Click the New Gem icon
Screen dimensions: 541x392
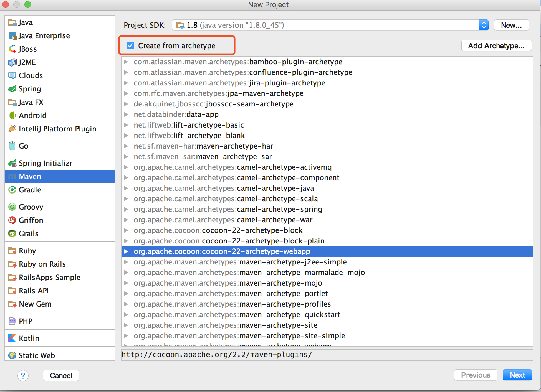tap(12, 304)
